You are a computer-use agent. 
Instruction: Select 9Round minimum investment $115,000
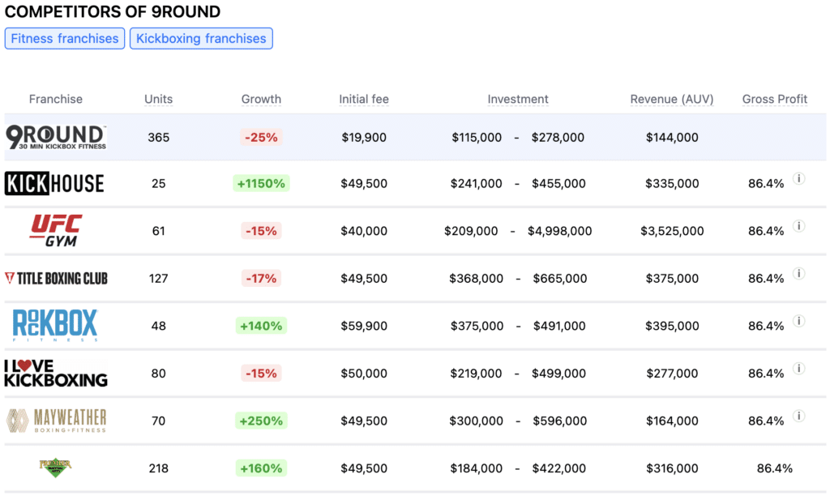point(477,137)
